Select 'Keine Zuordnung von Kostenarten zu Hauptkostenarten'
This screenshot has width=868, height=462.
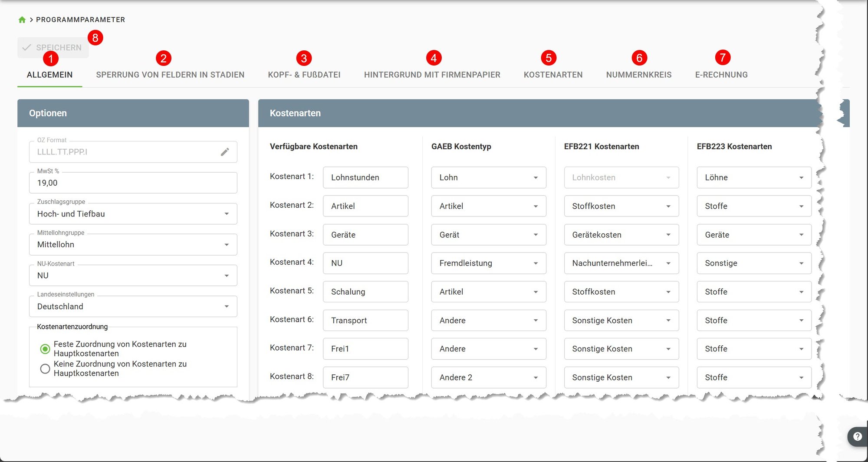tap(45, 369)
